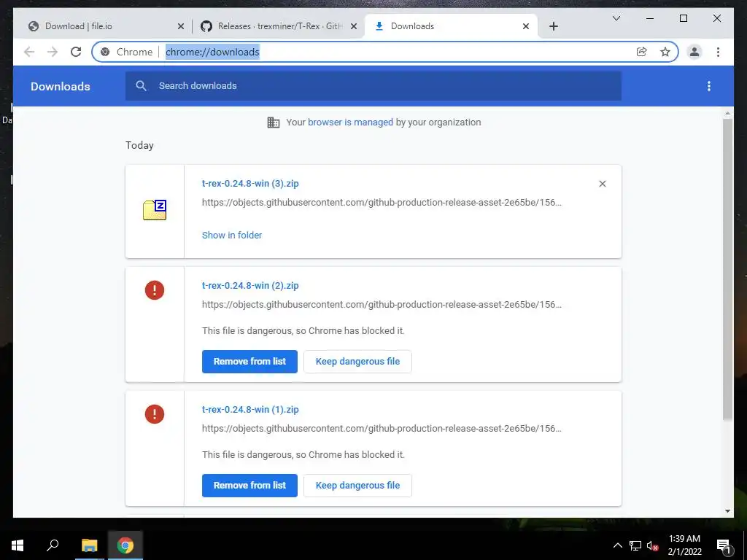Click the taskbar clock showing 1:39 AM
This screenshot has width=747, height=560.
pyautogui.click(x=684, y=545)
